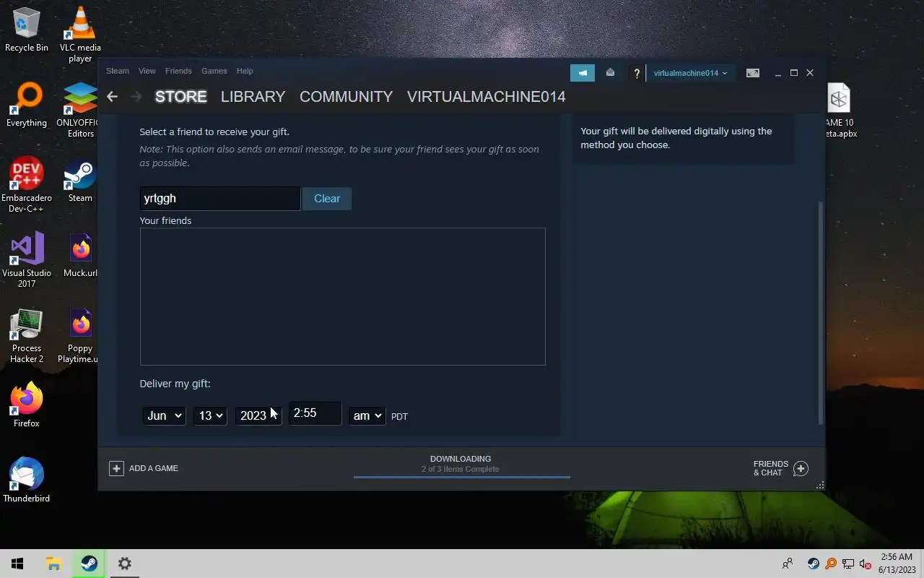Open the am/pm dropdown
Image resolution: width=924 pixels, height=578 pixels.
click(367, 415)
